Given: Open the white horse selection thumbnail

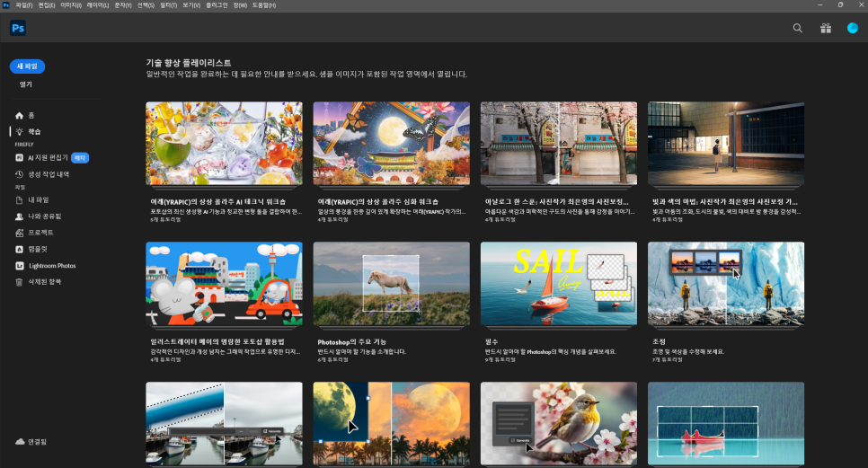Looking at the screenshot, I should (392, 283).
